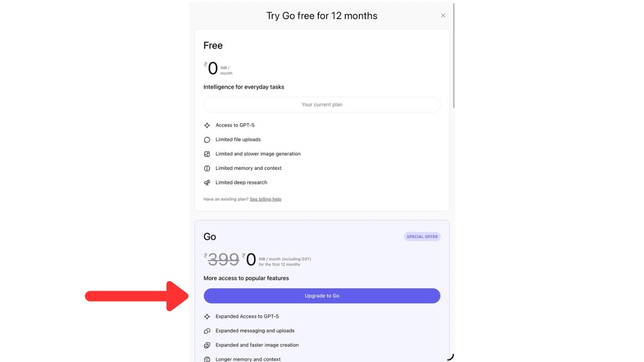This screenshot has width=644, height=362.
Task: Click the Free plan heading
Action: coord(213,45)
